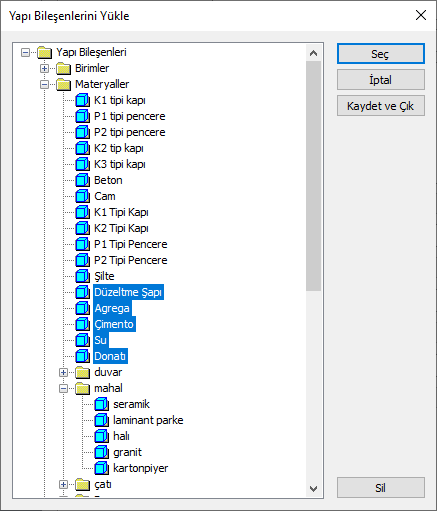Choose the K3 tipi kapı entry
The width and height of the screenshot is (437, 511).
coord(120,164)
